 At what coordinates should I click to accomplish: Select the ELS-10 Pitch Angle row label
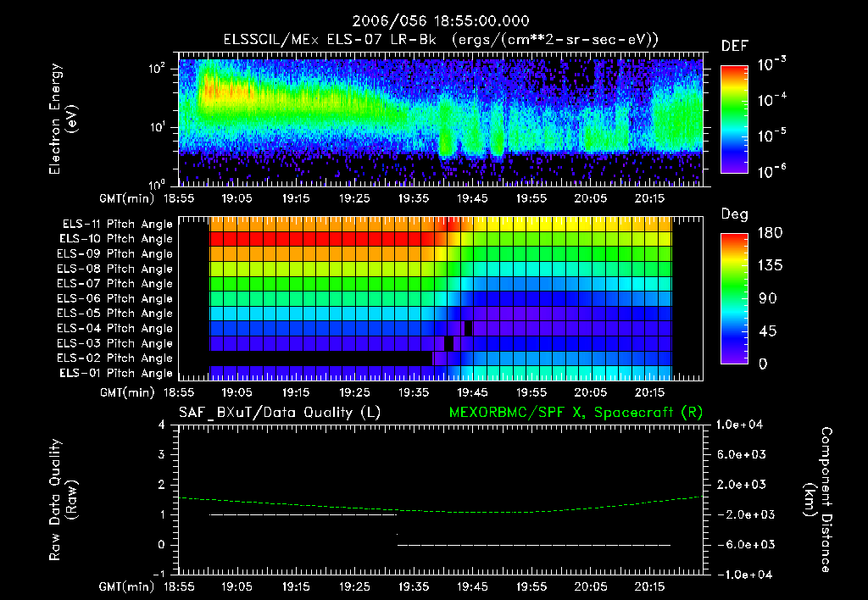116,239
